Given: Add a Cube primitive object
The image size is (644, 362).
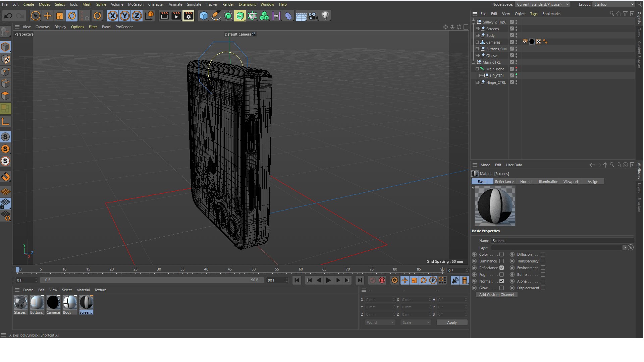Looking at the screenshot, I should coord(204,16).
